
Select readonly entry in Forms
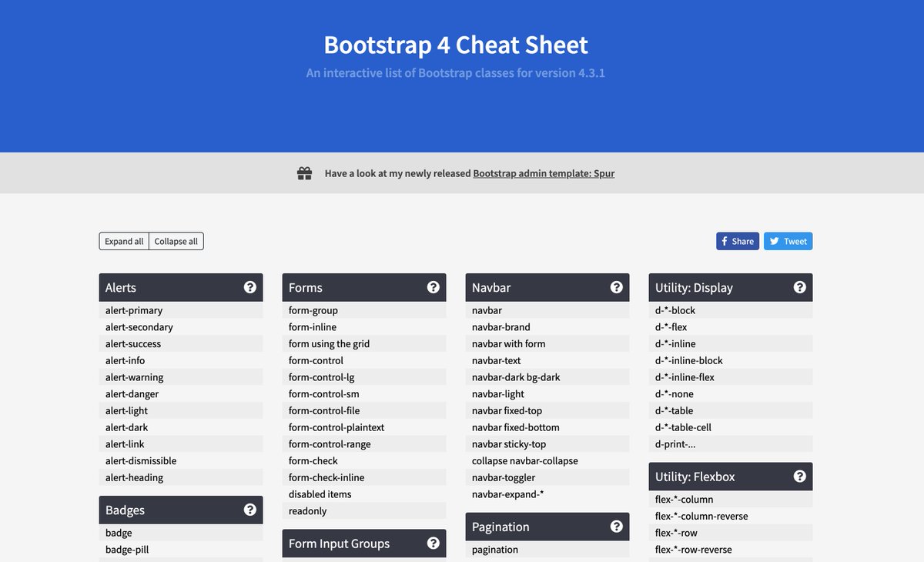[364, 511]
